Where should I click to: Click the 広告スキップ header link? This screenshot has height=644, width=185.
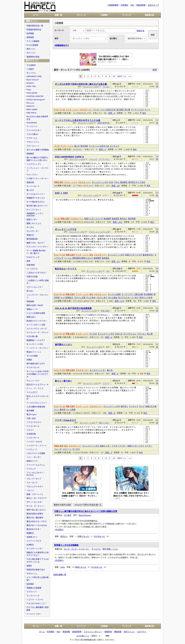(153, 5)
